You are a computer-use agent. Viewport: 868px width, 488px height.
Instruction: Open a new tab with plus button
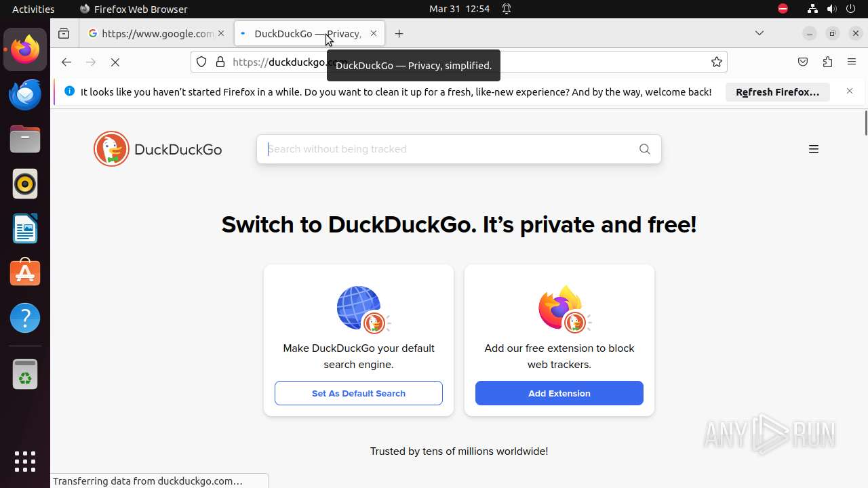399,33
